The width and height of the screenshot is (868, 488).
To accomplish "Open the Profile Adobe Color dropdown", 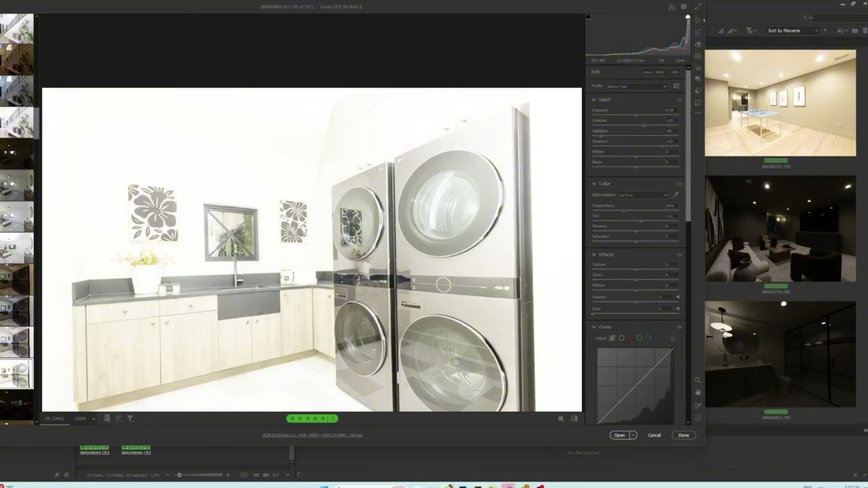I will pyautogui.click(x=636, y=86).
